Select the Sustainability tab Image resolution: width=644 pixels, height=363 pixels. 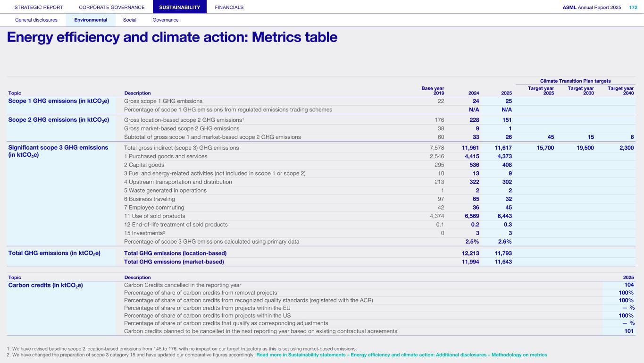tap(180, 7)
